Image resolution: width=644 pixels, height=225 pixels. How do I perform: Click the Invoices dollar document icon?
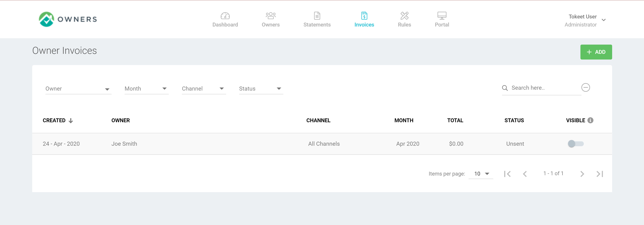pyautogui.click(x=364, y=16)
